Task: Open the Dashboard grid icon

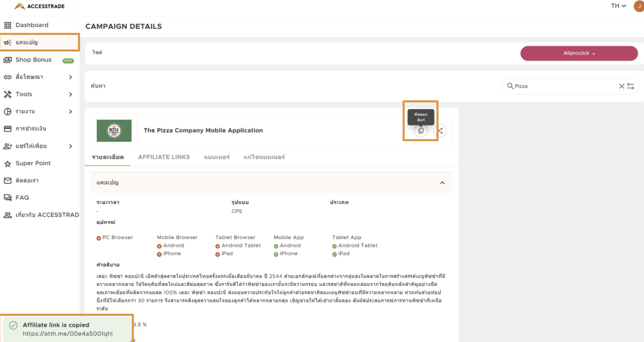Action: click(x=8, y=25)
